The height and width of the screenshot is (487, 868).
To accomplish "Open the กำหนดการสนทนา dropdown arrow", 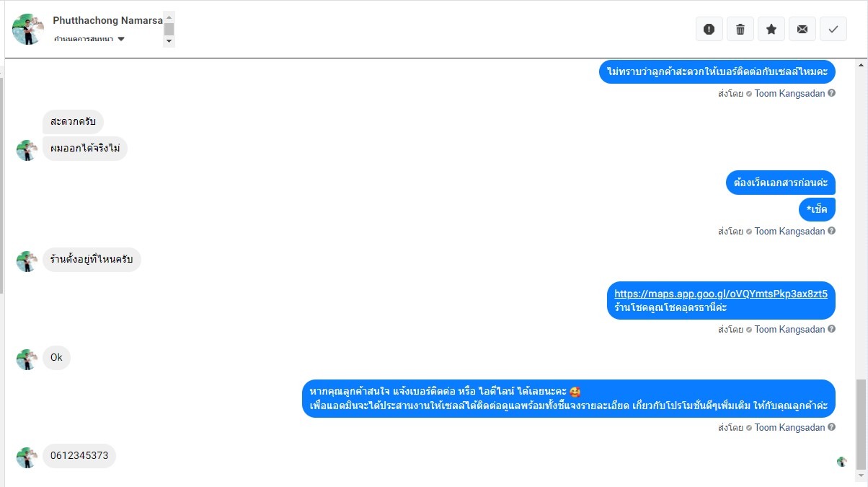I will pos(121,39).
